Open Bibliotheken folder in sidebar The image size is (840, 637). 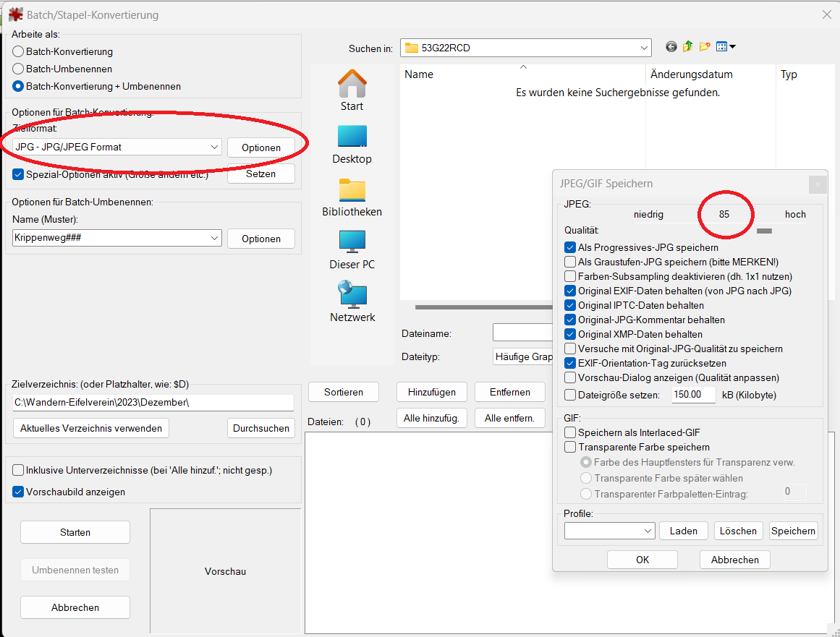click(352, 197)
